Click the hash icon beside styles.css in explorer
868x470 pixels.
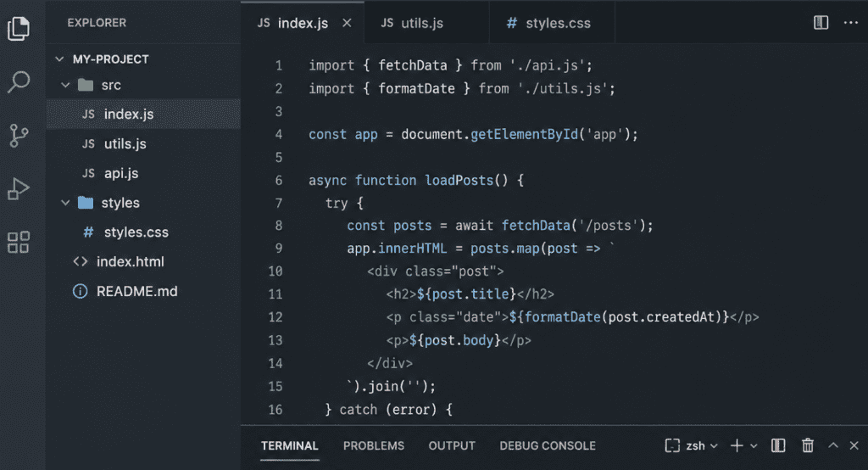click(88, 232)
